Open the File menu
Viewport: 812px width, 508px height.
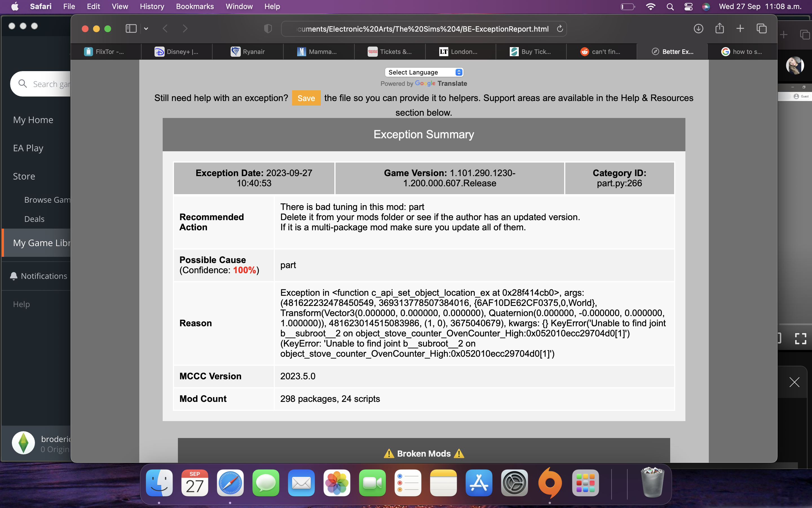click(x=69, y=6)
